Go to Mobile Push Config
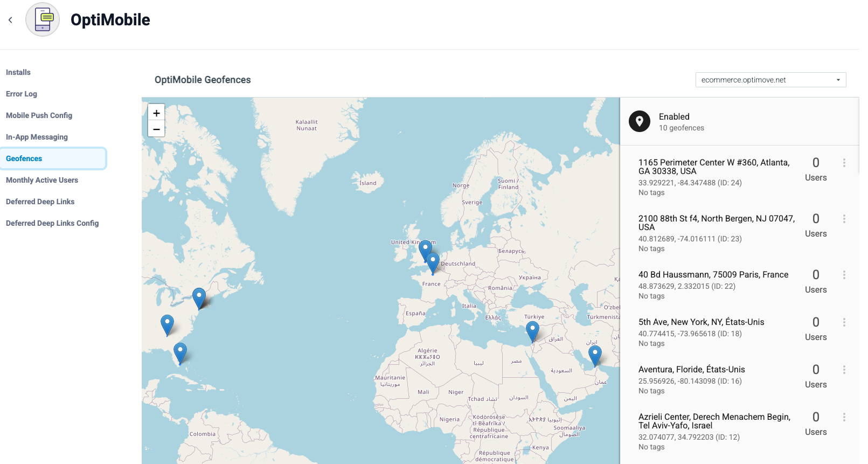Viewport: 868px width, 464px height. pyautogui.click(x=39, y=115)
